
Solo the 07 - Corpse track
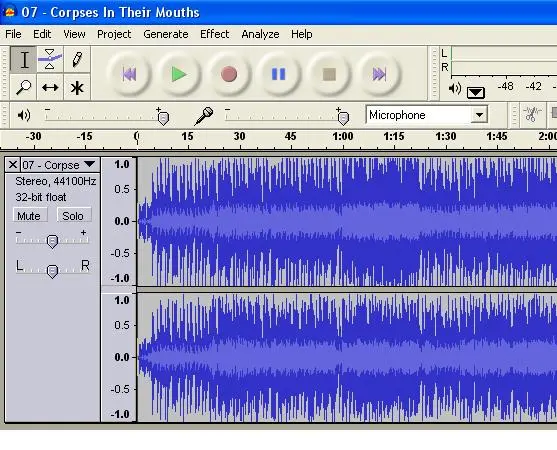click(x=74, y=216)
